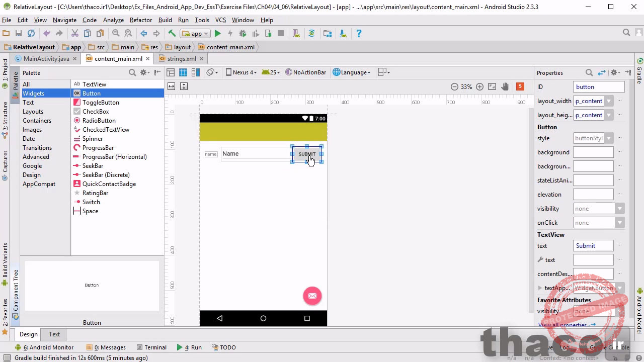
Task: Open the Refactor menu
Action: 140,20
